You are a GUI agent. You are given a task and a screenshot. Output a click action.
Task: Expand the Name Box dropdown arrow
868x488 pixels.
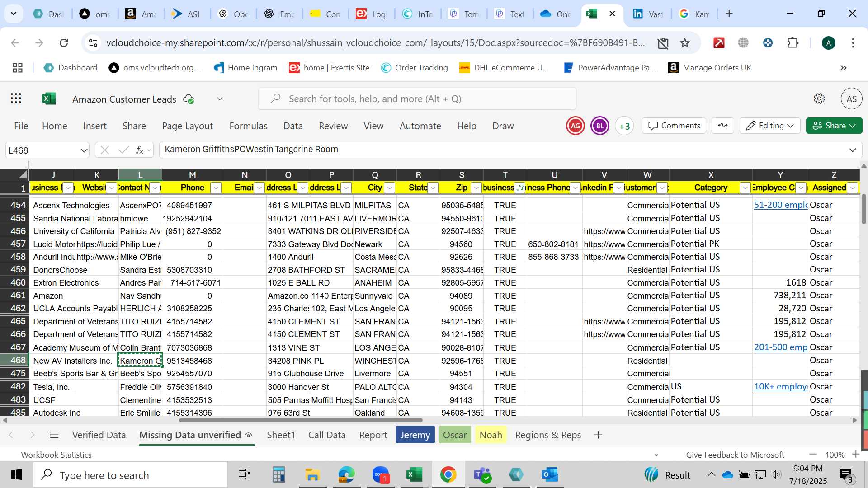tap(84, 150)
